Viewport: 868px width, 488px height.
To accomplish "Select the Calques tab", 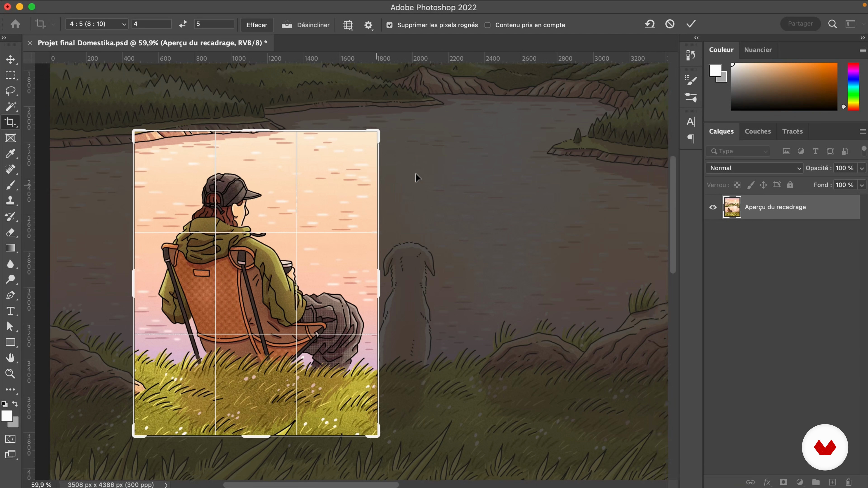I will point(721,131).
